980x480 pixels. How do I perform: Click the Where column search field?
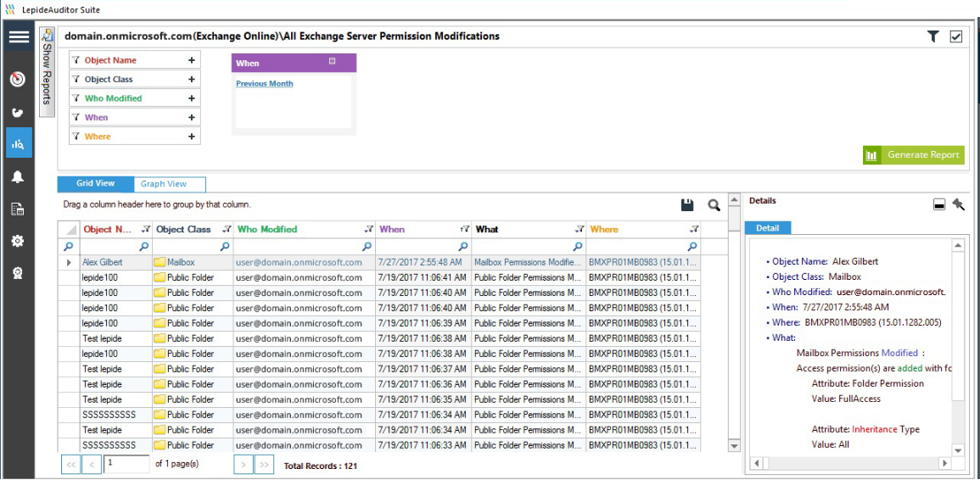tap(643, 246)
